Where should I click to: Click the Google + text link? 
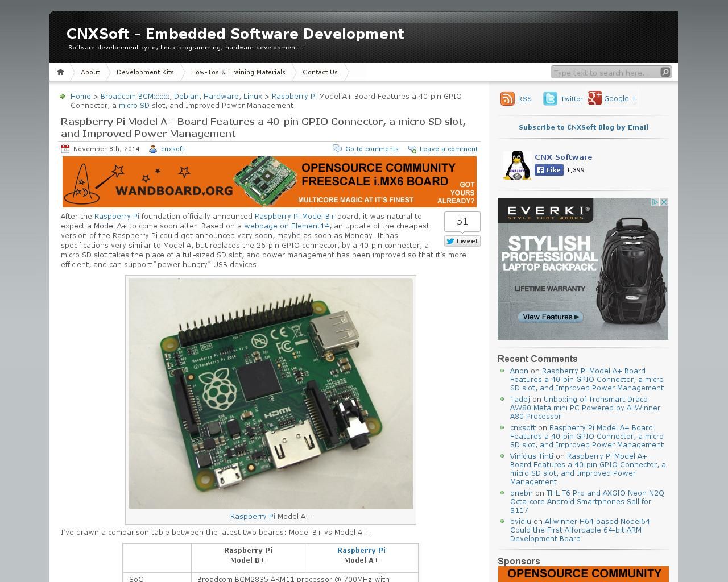[620, 99]
